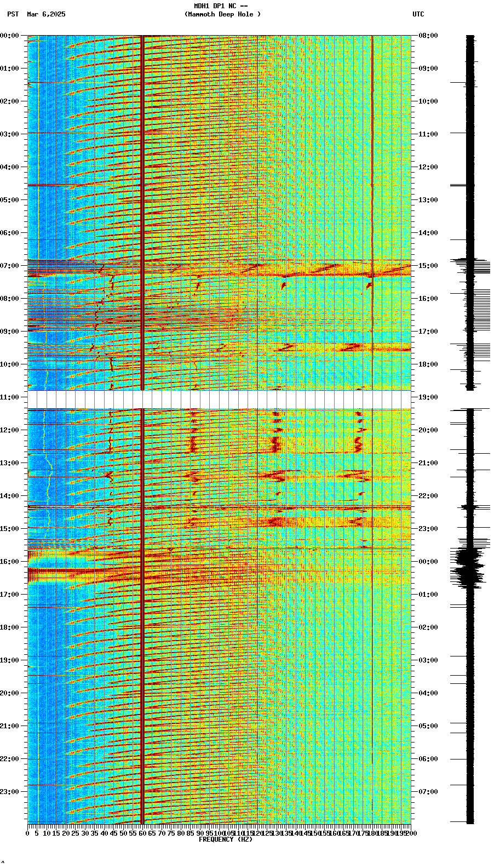Click the 11:00 label on UTC axis
494x868 pixels.
pyautogui.click(x=428, y=134)
